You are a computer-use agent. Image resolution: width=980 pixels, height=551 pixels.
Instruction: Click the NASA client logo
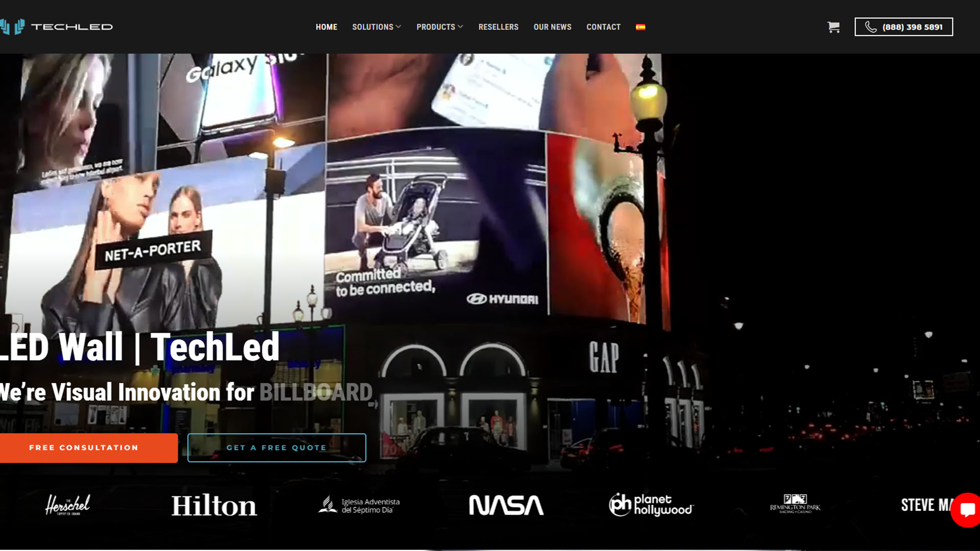click(x=506, y=505)
